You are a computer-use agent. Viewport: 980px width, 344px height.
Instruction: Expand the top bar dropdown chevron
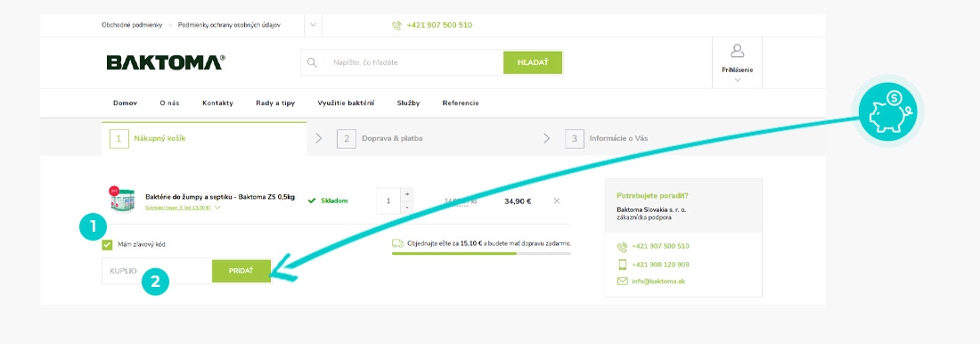coord(313,25)
